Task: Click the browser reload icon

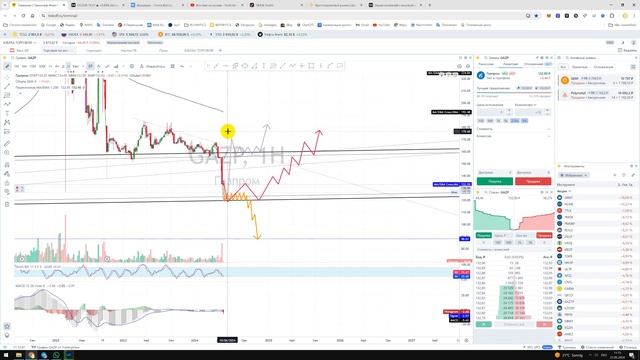Action: (23, 16)
